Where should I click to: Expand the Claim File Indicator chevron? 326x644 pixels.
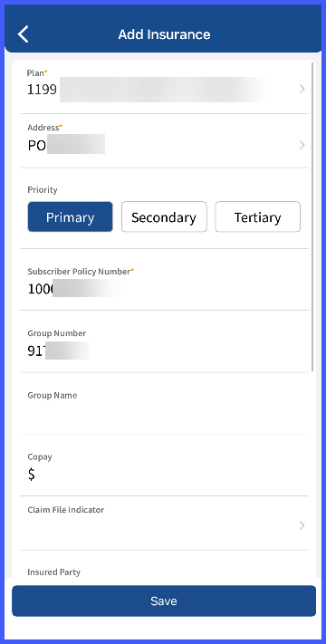pos(302,525)
